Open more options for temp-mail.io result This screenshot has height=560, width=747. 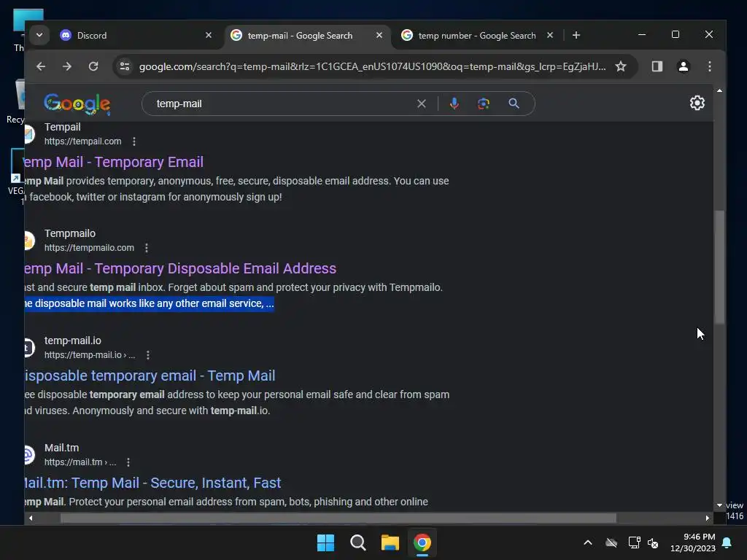[x=147, y=355]
